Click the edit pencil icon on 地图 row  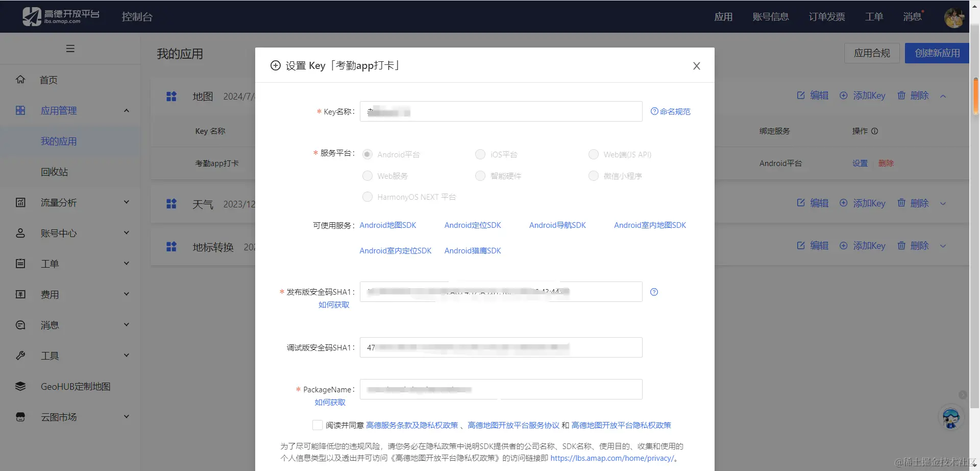point(801,96)
